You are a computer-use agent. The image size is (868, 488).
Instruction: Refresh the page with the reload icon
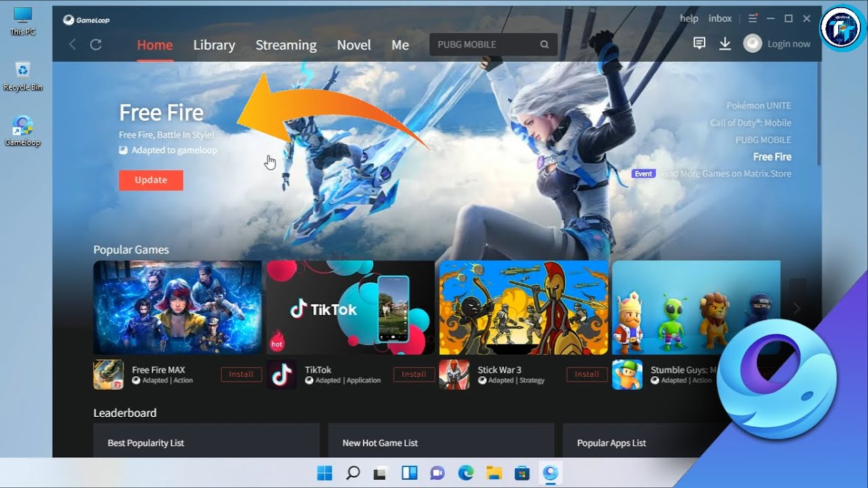96,45
